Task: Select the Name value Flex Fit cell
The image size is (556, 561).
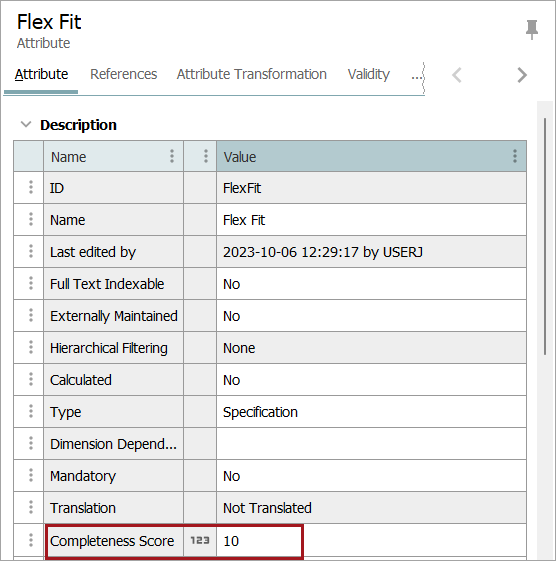Action: (x=371, y=220)
